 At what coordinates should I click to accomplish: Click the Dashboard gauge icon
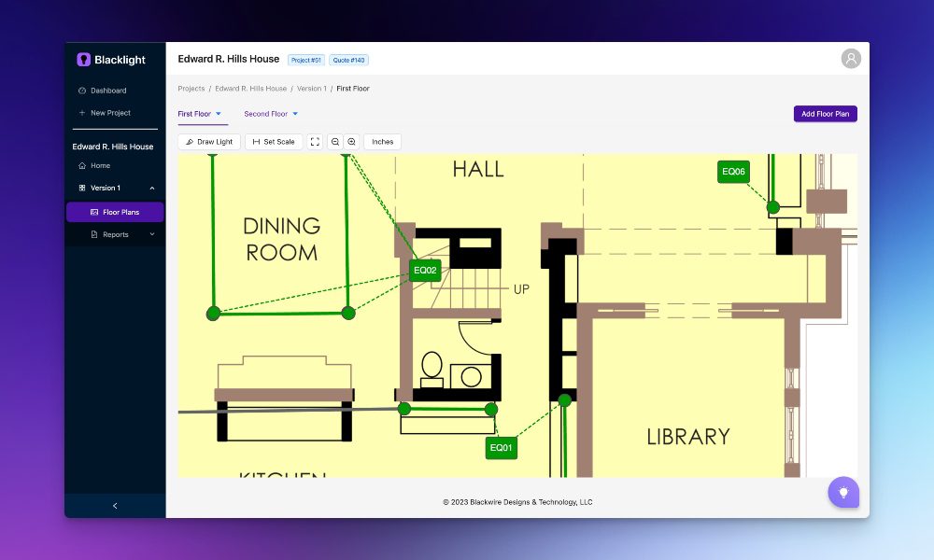pyautogui.click(x=82, y=91)
